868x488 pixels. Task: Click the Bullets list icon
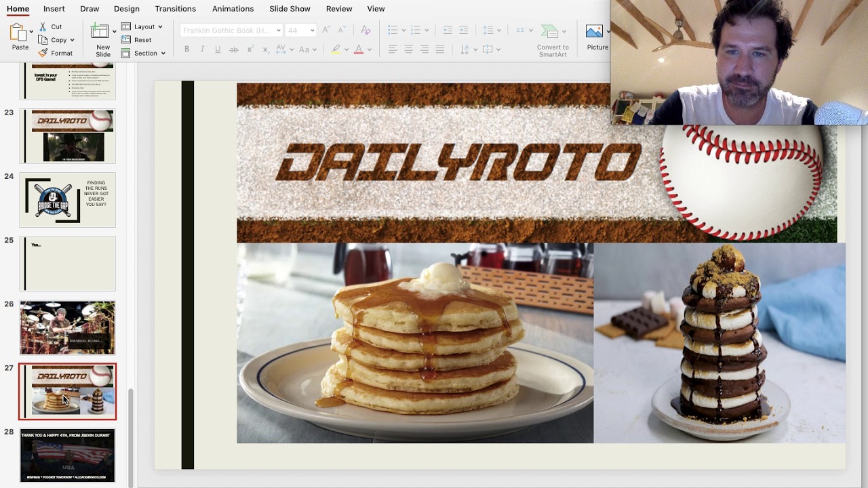tap(393, 30)
